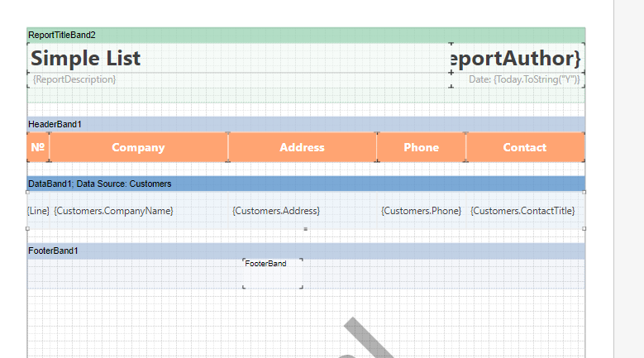Viewport: 644px width, 358px height.
Task: Select the {Customers.CompanyName} data field
Action: 138,211
